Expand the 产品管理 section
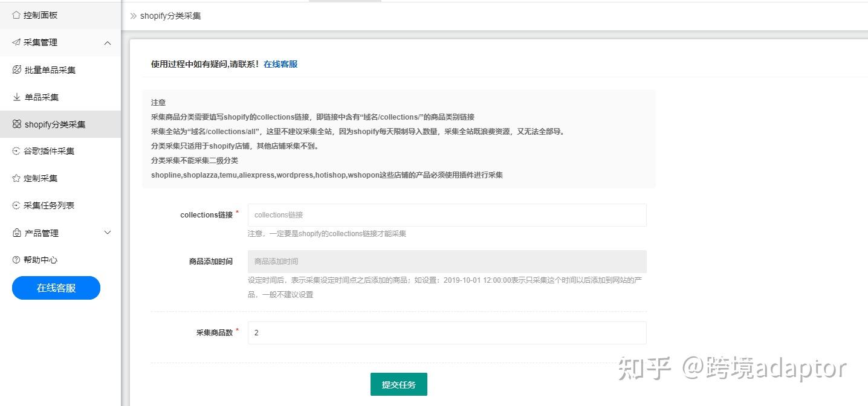This screenshot has width=868, height=406. coord(108,233)
